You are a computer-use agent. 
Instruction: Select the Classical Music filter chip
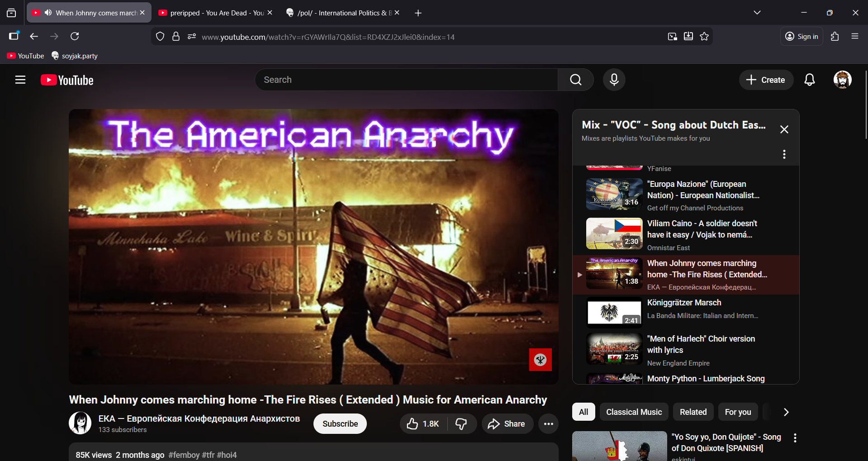pyautogui.click(x=633, y=412)
